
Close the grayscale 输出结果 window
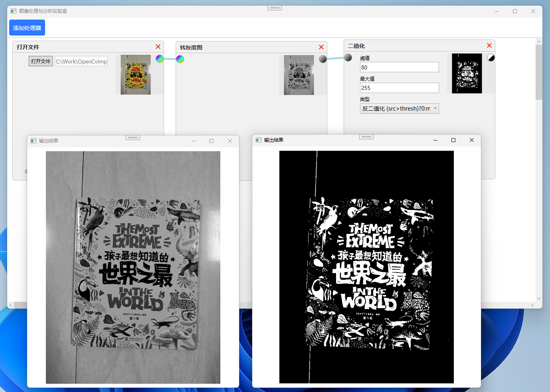click(x=230, y=141)
